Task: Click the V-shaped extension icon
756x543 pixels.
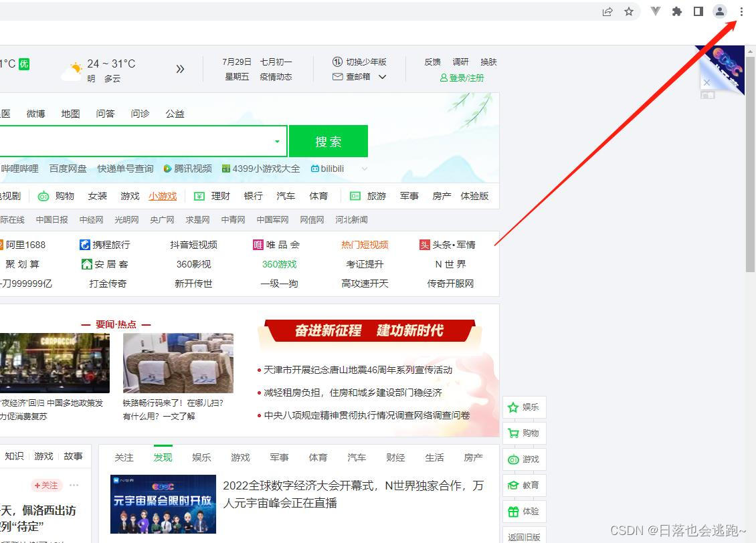Action: 655,11
